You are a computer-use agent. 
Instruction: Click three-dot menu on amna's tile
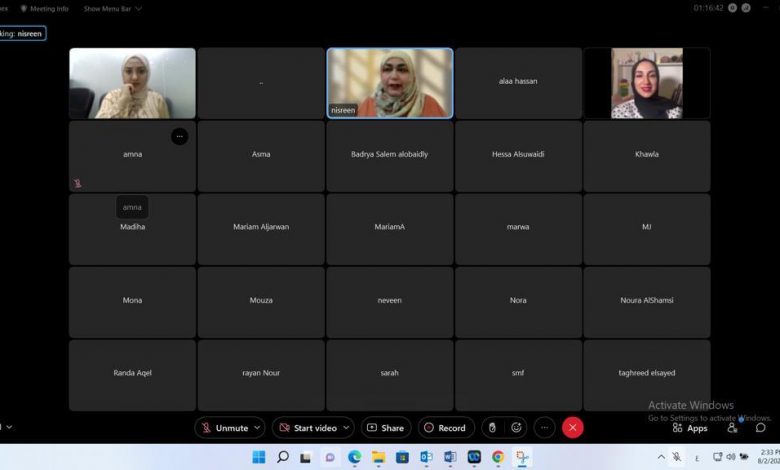click(179, 136)
